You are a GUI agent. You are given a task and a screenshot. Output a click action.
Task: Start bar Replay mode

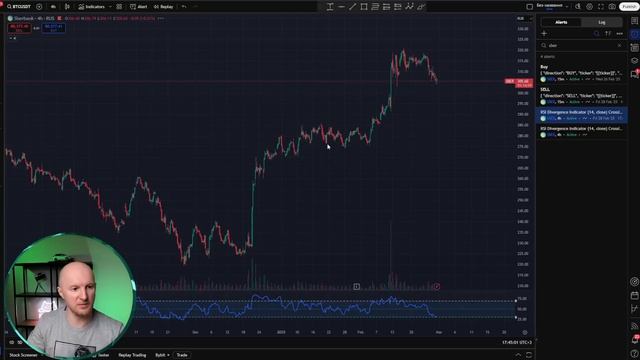pyautogui.click(x=164, y=7)
